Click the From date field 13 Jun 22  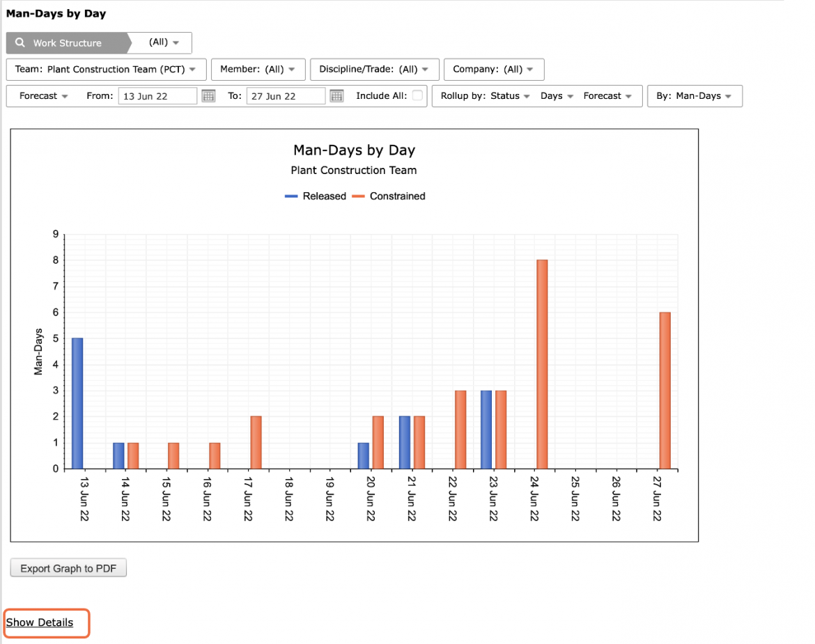pos(157,96)
